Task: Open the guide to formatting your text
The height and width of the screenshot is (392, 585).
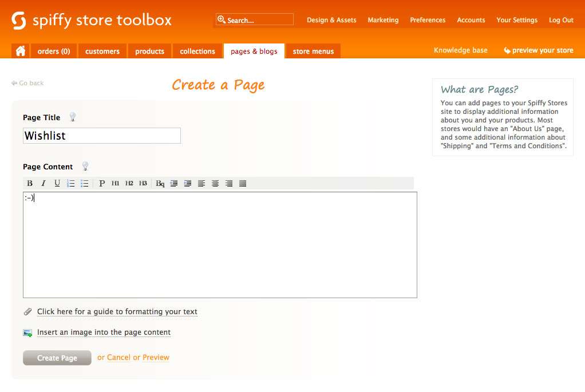Action: pyautogui.click(x=117, y=311)
